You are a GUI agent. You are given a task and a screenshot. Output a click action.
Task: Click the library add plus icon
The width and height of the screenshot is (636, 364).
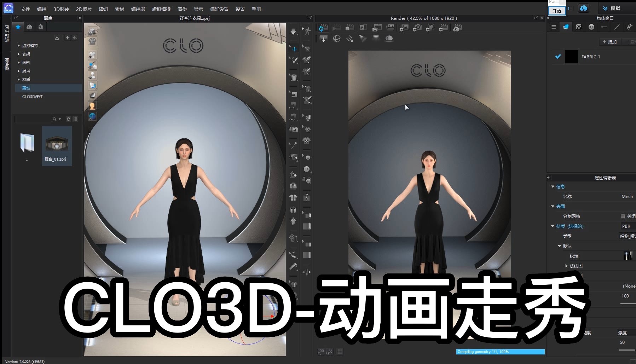coord(68,37)
